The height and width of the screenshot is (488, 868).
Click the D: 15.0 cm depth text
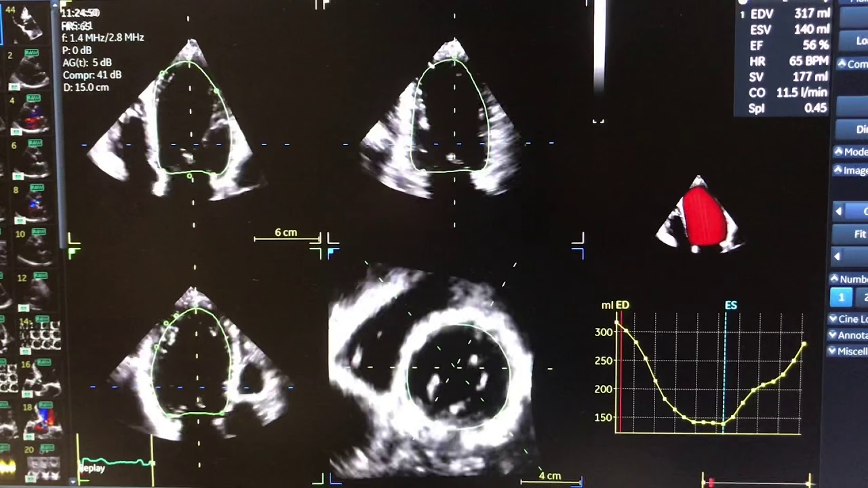pyautogui.click(x=85, y=87)
